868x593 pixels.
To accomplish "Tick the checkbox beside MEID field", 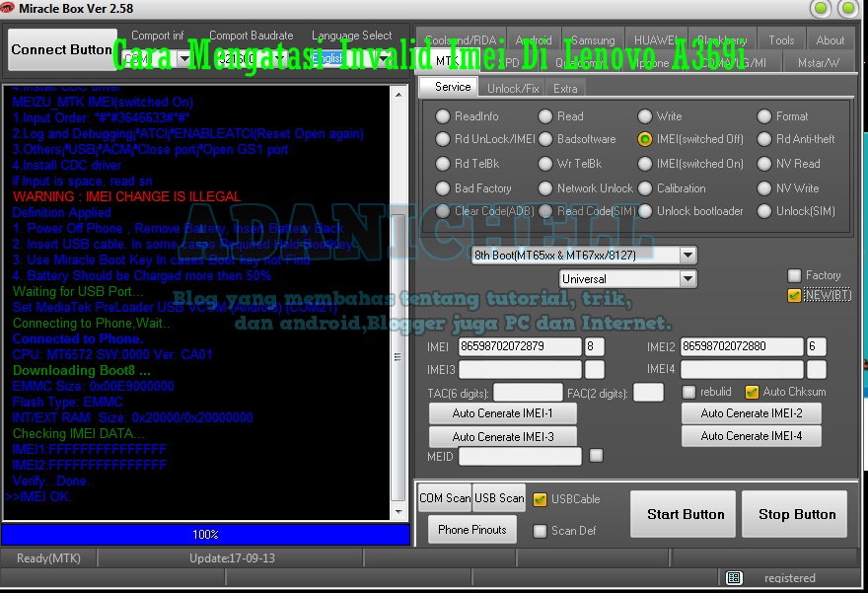I will pos(596,456).
